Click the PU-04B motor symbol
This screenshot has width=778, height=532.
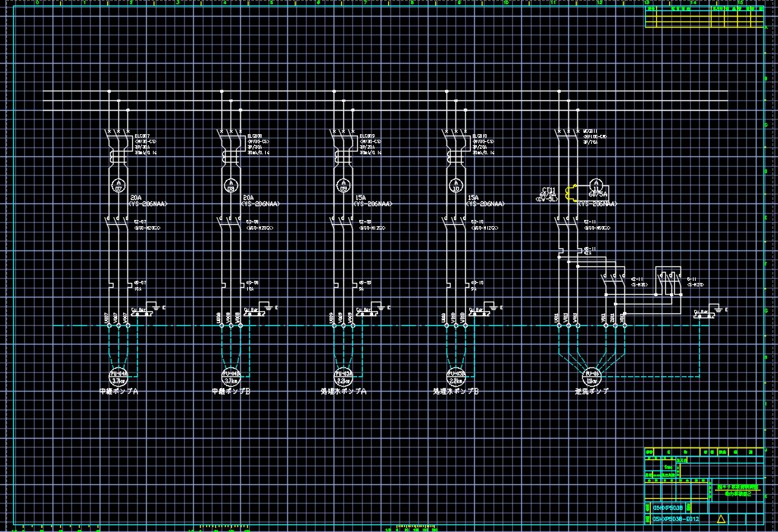[231, 376]
